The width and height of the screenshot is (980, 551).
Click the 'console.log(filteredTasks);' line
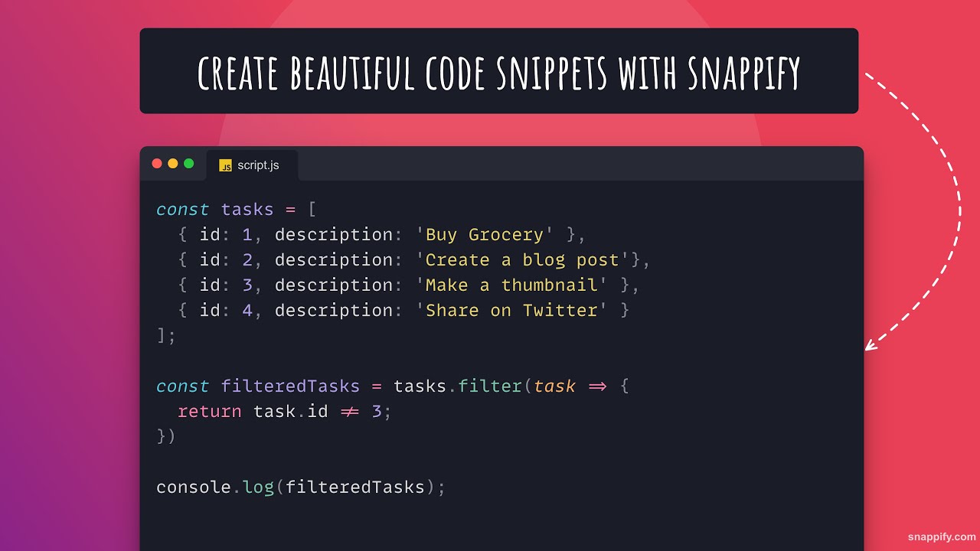pyautogui.click(x=301, y=487)
